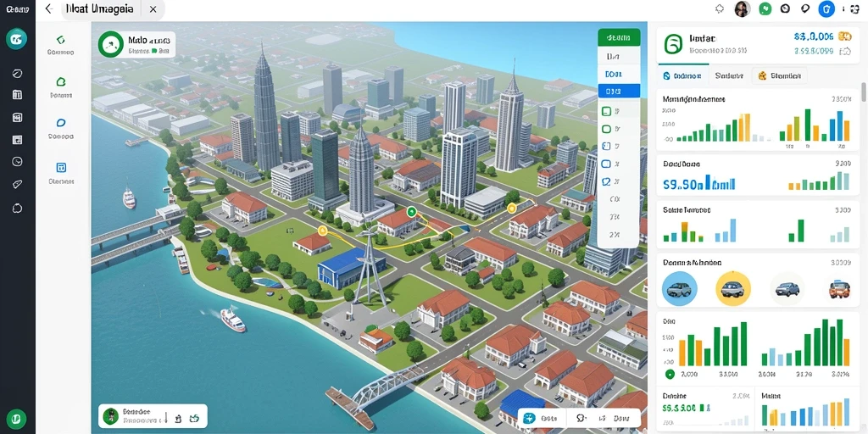The width and height of the screenshot is (868, 434).
Task: Toggle the second green checkbox in map list
Action: click(606, 129)
